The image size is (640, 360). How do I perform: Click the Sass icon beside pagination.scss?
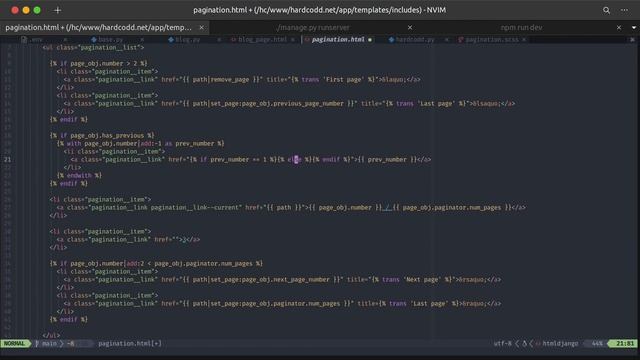click(x=461, y=40)
